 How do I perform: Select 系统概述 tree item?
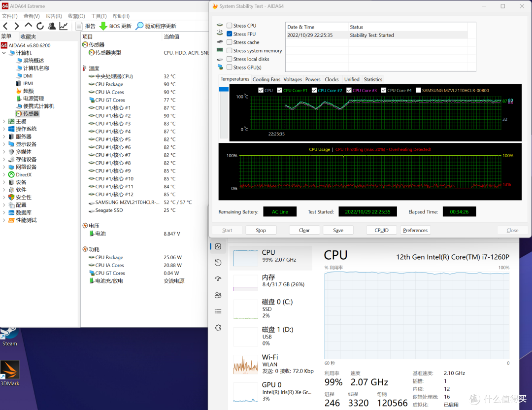[x=30, y=61]
